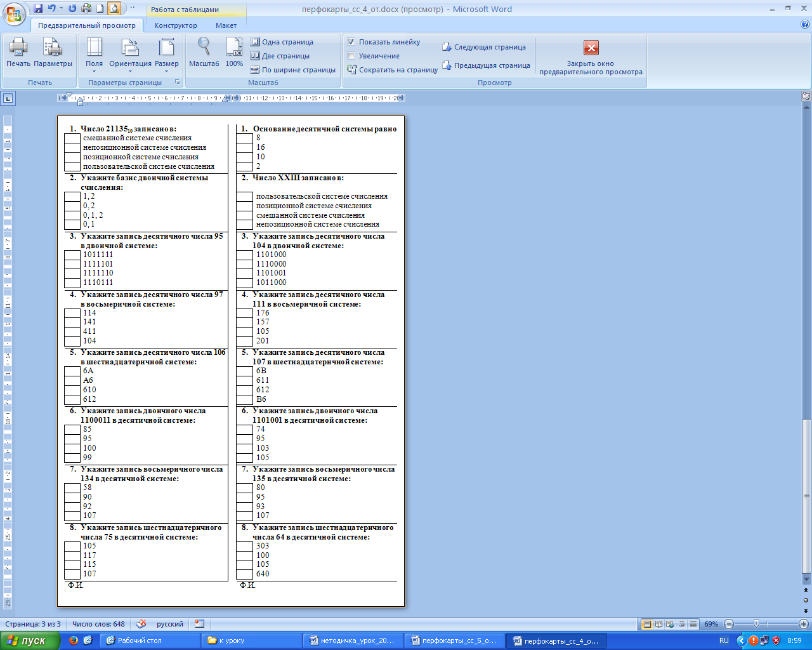
Task: Switch to Draft view icon
Action: click(693, 624)
